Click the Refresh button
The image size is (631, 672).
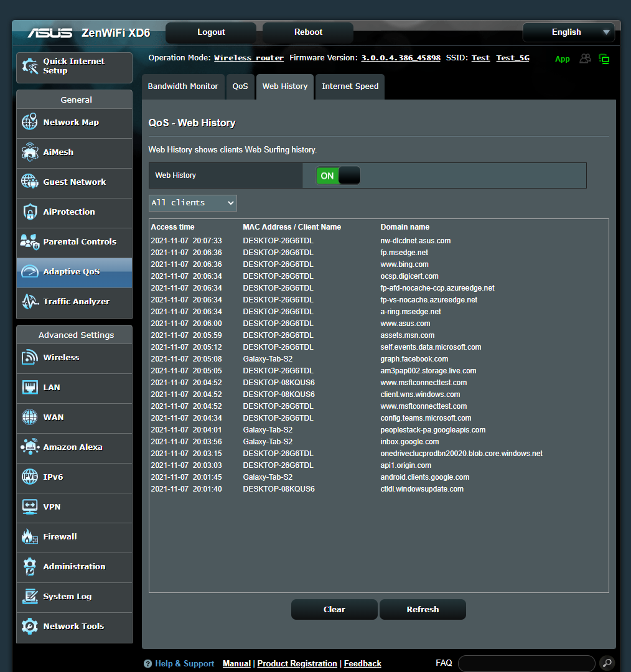coord(423,609)
